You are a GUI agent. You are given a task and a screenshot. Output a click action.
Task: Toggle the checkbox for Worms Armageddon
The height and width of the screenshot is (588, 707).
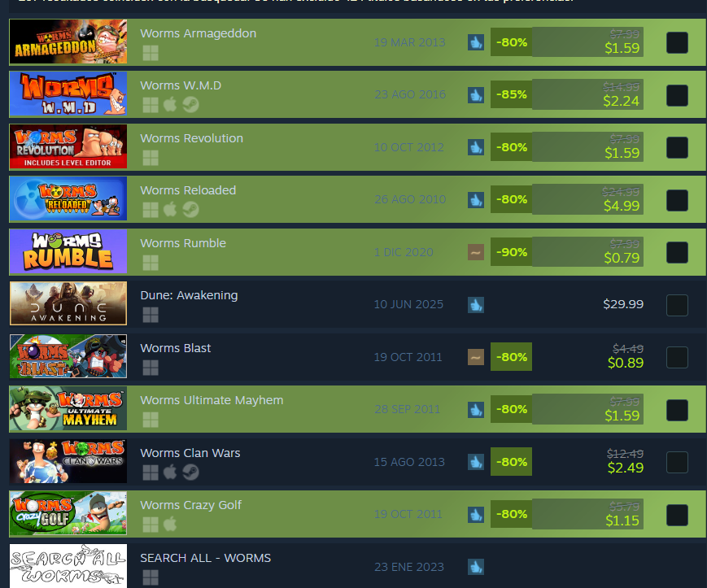click(x=677, y=43)
